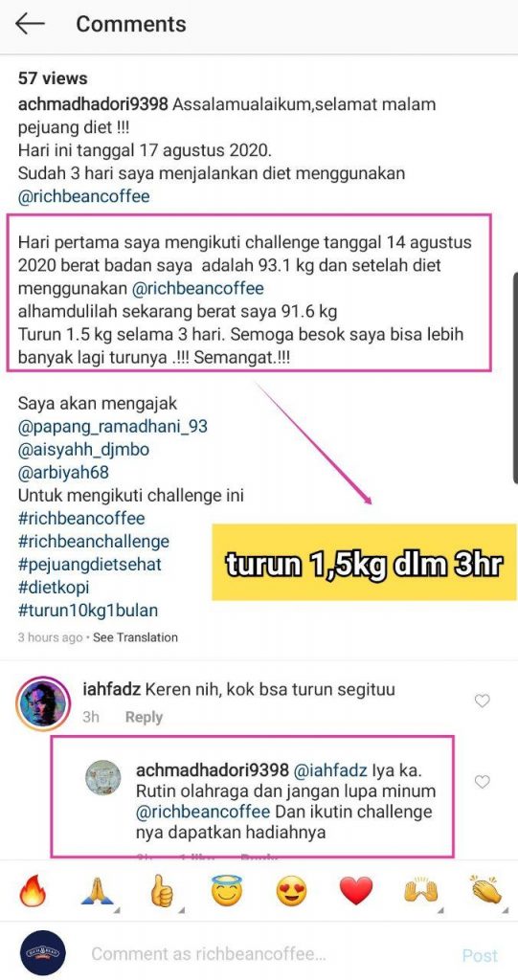Insert the raised hands emoji
This screenshot has height=980, width=518.
point(420,891)
